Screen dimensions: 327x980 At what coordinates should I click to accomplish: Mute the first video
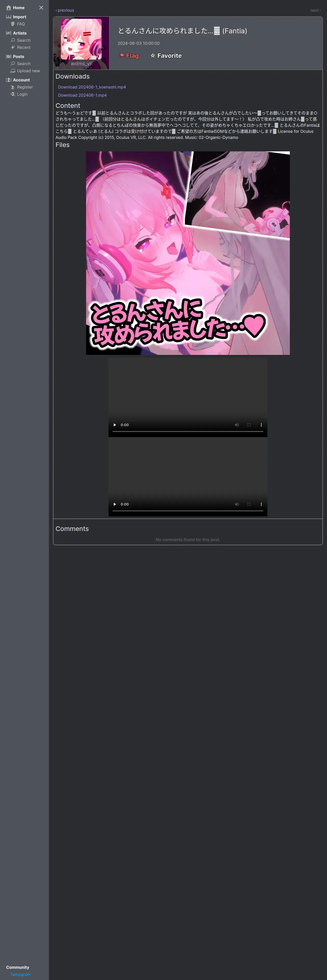237,425
